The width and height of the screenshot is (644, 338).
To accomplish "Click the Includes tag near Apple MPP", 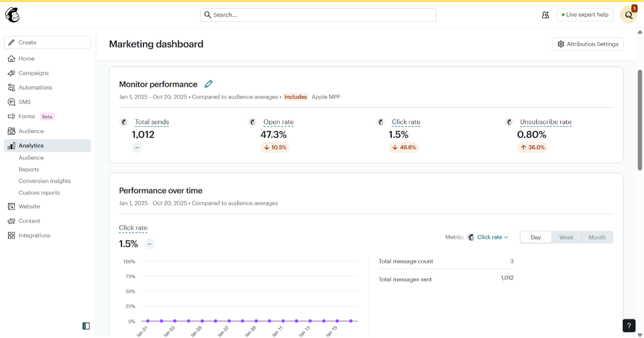I will [x=296, y=97].
